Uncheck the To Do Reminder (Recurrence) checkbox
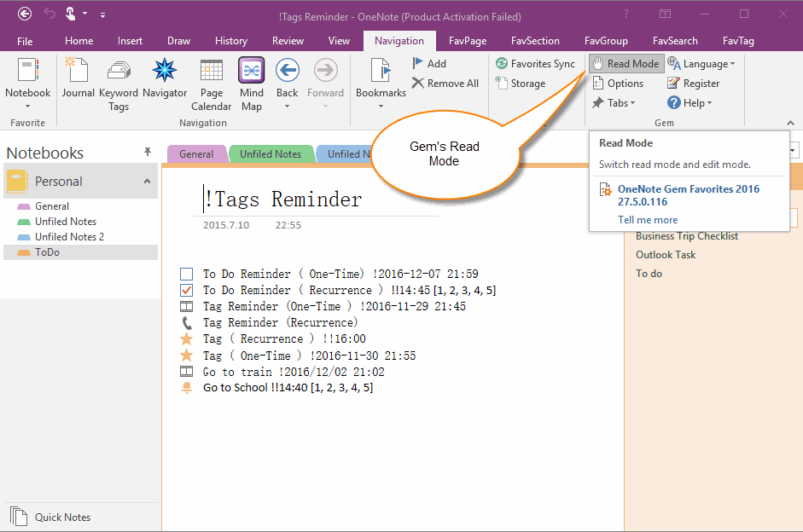The image size is (803, 532). [186, 291]
